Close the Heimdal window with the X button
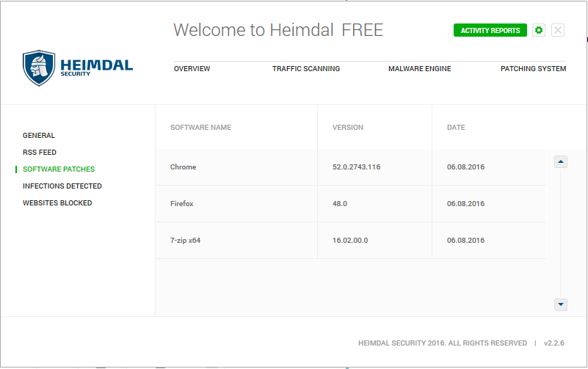 click(558, 30)
